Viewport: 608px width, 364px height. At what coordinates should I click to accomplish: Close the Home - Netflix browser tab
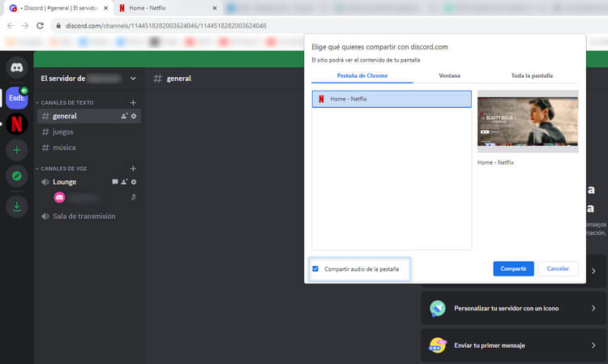coord(215,8)
